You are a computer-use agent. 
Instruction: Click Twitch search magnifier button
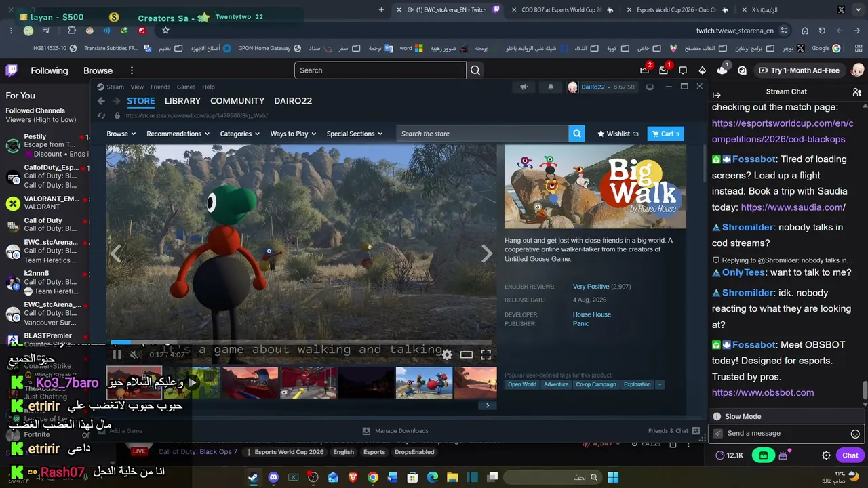475,70
